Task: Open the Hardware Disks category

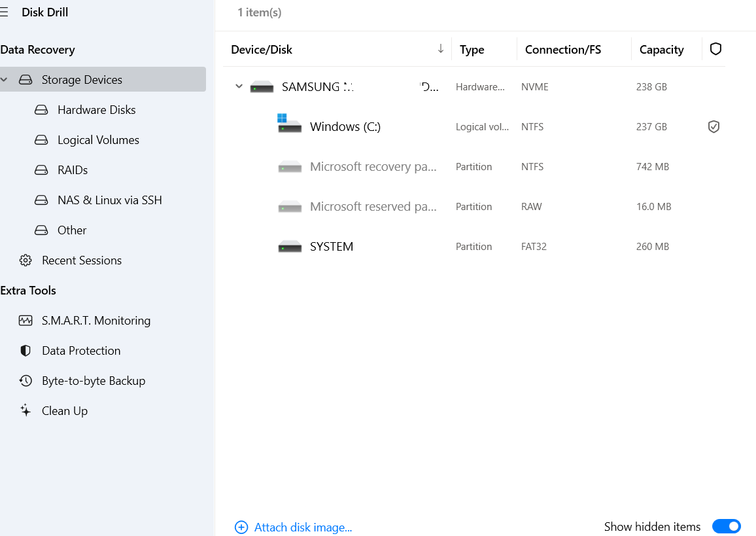Action: [x=96, y=110]
